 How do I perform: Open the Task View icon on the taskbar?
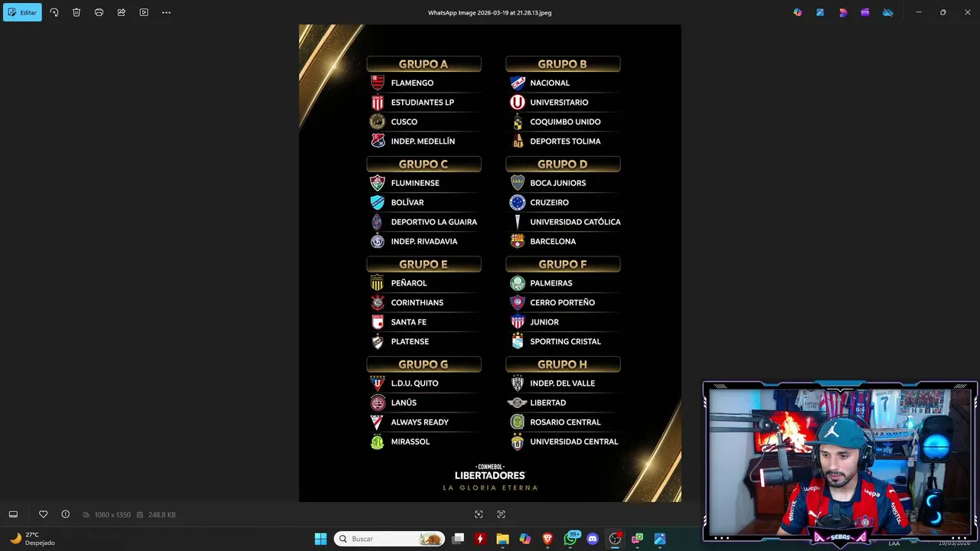[x=458, y=539]
